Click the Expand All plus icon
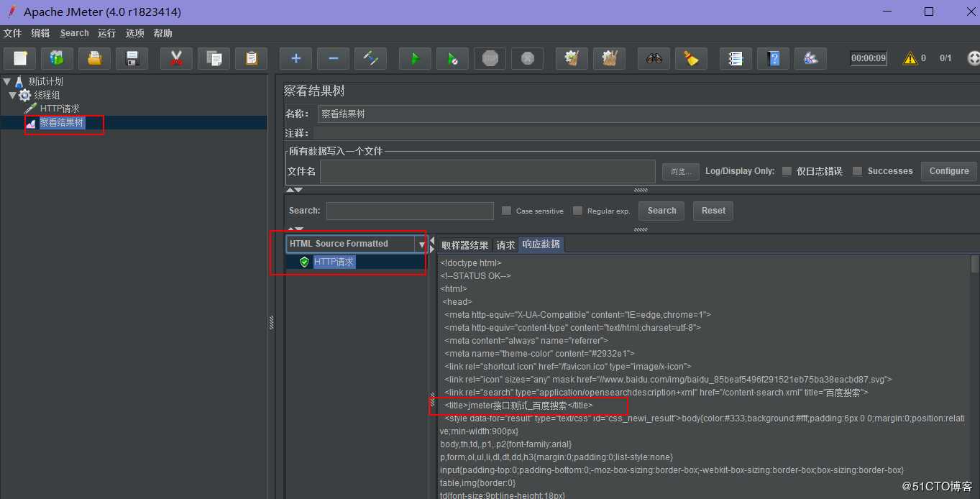The height and width of the screenshot is (499, 980). click(x=296, y=58)
